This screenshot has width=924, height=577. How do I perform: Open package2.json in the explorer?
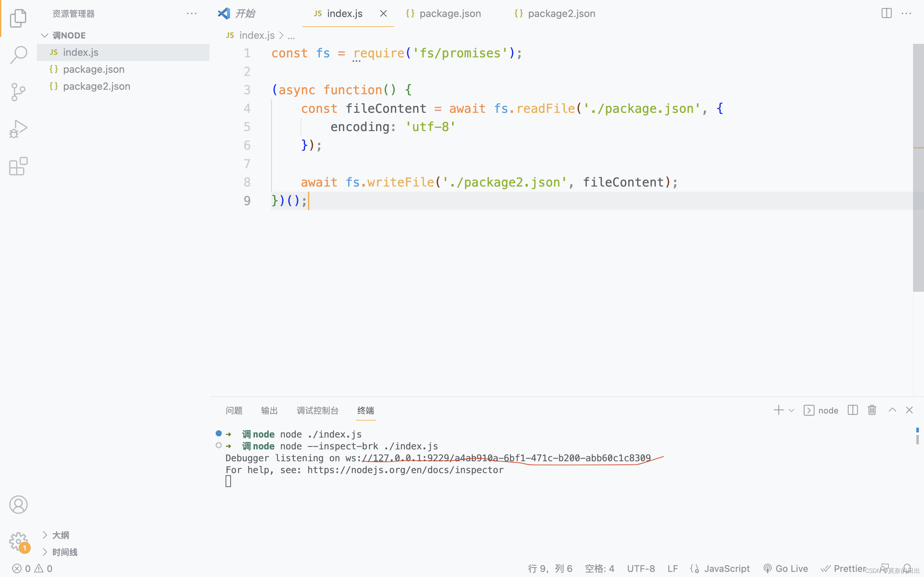click(x=96, y=86)
